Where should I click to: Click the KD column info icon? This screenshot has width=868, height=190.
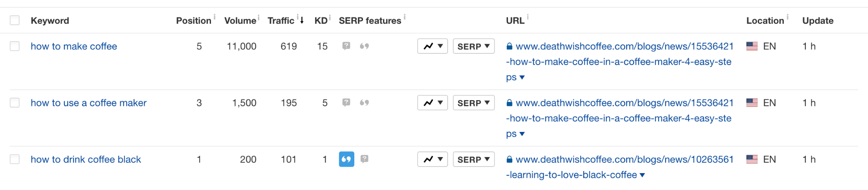[330, 17]
